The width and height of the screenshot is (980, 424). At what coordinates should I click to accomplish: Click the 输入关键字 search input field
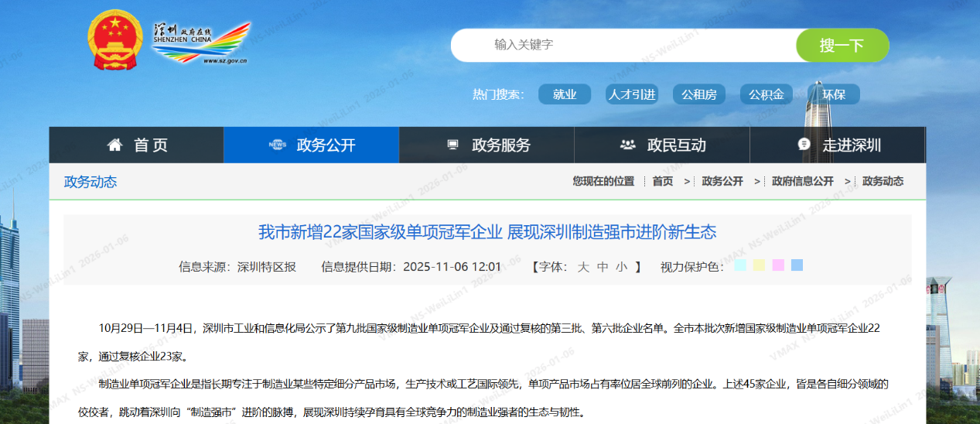tap(619, 45)
